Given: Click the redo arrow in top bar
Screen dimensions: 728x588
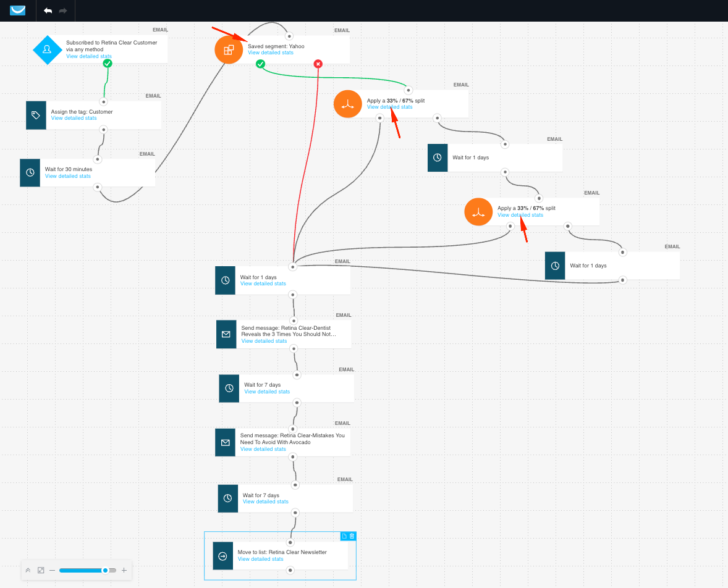Looking at the screenshot, I should click(63, 11).
